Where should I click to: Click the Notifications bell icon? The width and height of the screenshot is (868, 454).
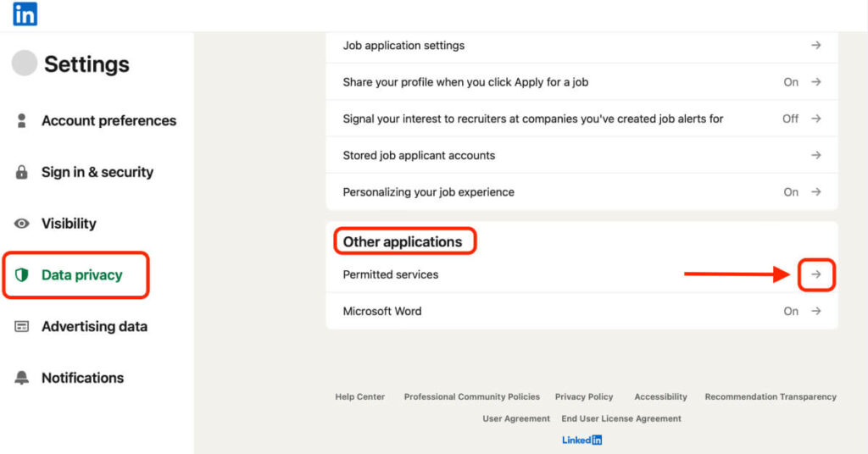pyautogui.click(x=21, y=378)
